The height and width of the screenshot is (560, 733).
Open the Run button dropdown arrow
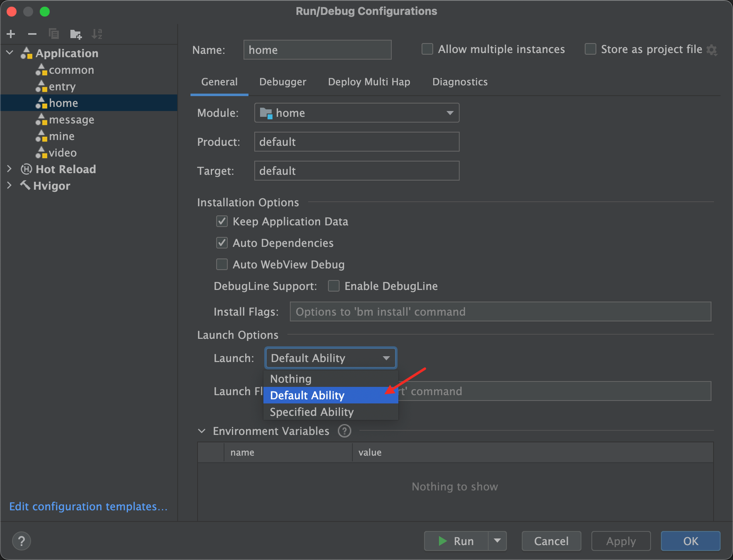tap(497, 541)
